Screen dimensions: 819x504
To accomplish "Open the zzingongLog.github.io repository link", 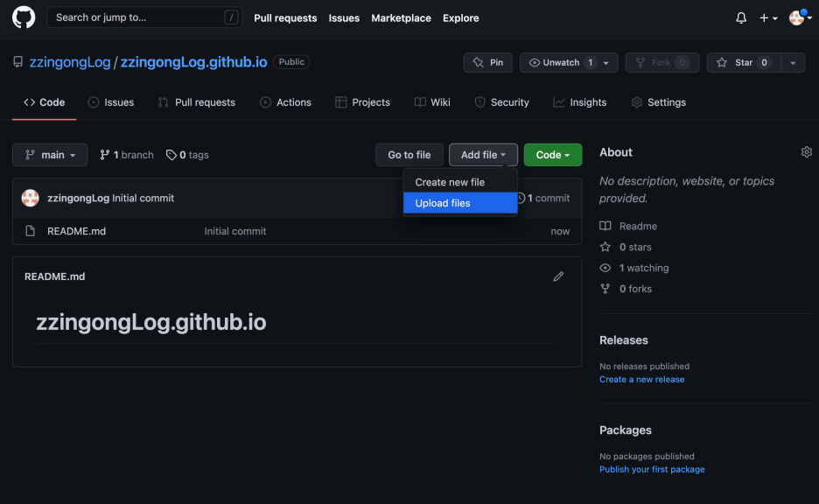I will pos(193,62).
